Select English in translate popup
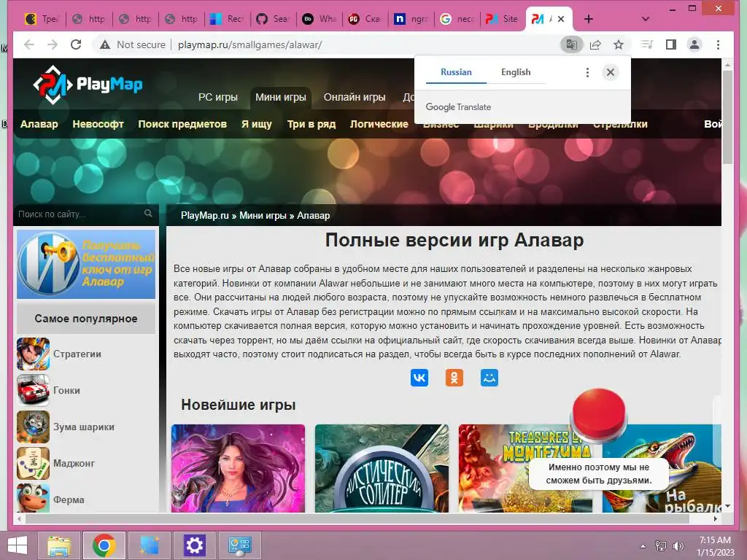The width and height of the screenshot is (747, 560). tap(516, 72)
